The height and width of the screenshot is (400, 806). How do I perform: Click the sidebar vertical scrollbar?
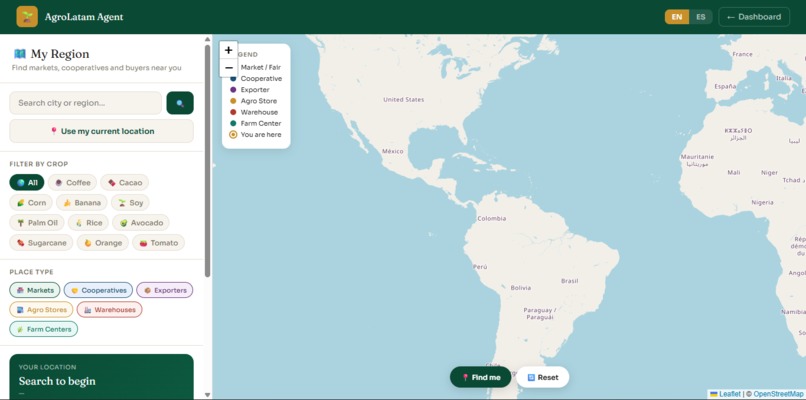208,160
